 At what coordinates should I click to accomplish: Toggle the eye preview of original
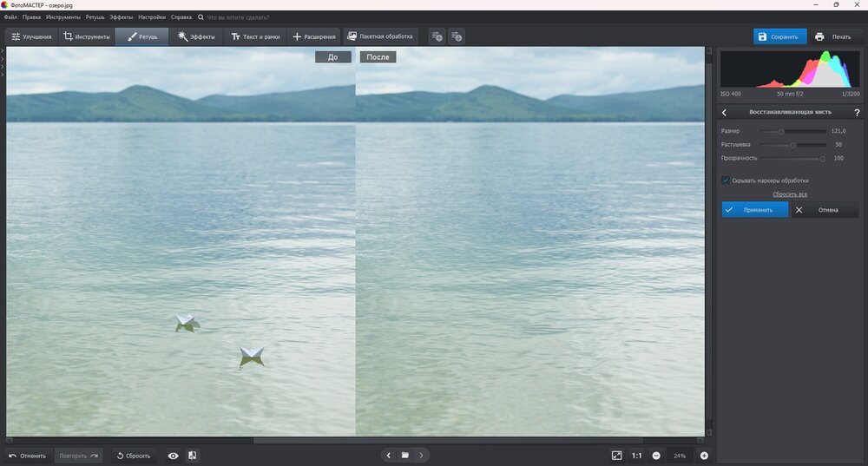(174, 456)
